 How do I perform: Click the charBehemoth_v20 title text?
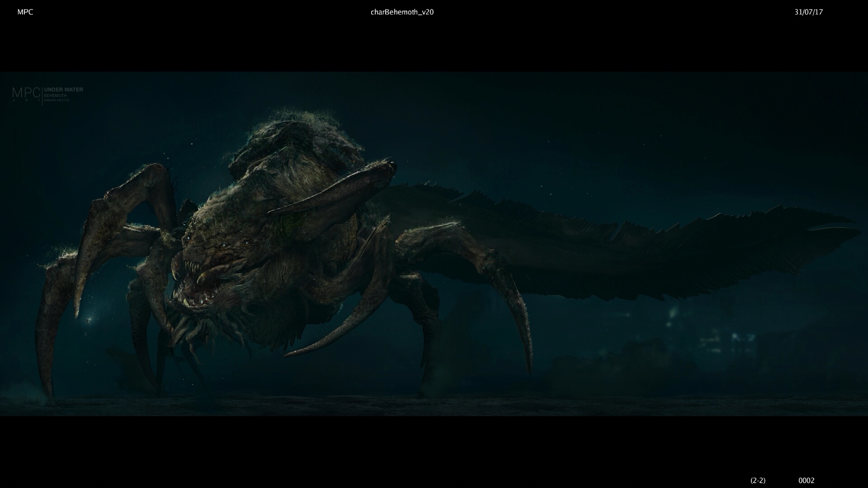tap(402, 12)
